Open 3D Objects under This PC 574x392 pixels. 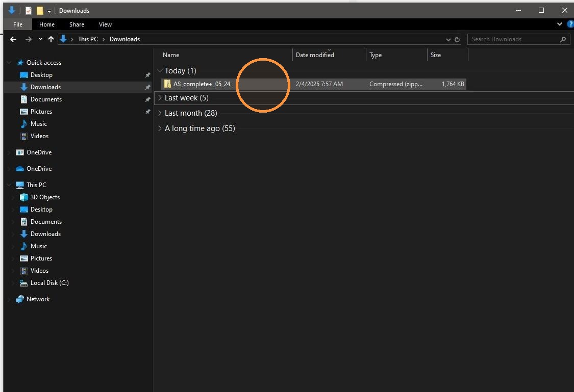45,197
